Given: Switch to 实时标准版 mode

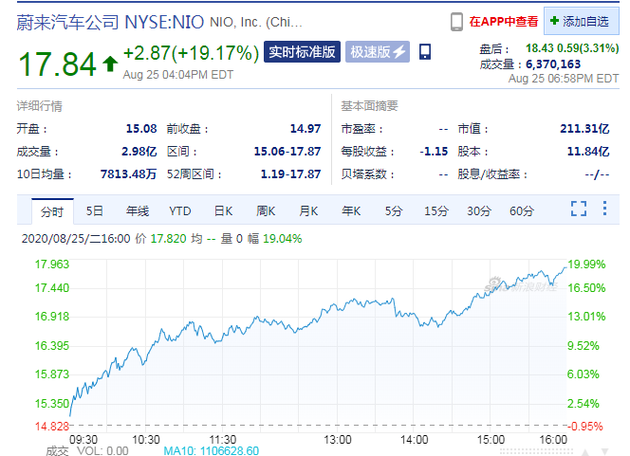Looking at the screenshot, I should click(x=302, y=52).
